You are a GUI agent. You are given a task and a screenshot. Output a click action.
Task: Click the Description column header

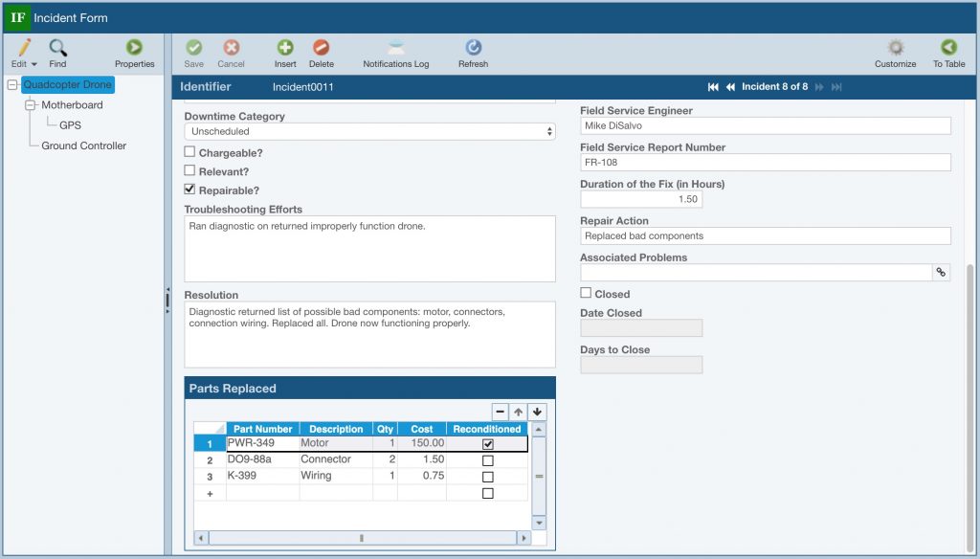(x=336, y=429)
